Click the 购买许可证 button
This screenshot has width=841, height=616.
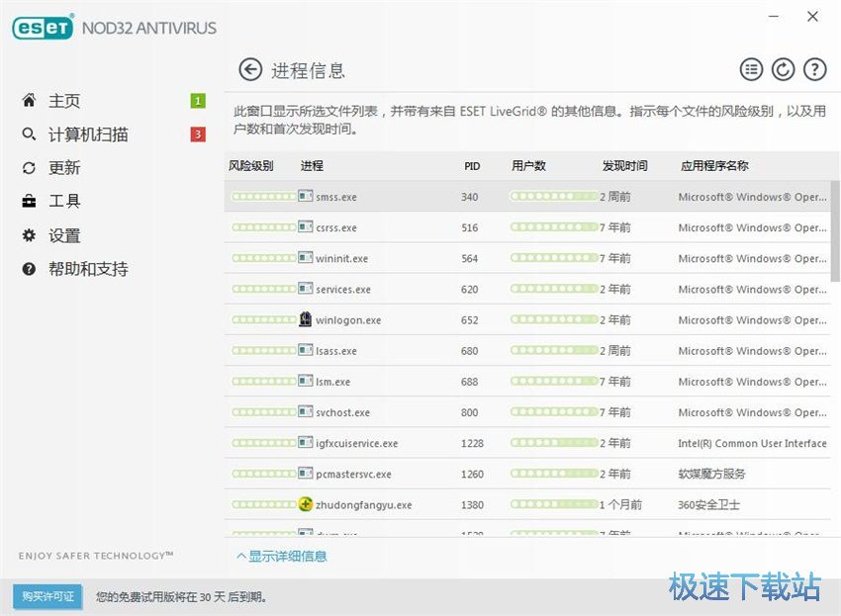point(47,596)
